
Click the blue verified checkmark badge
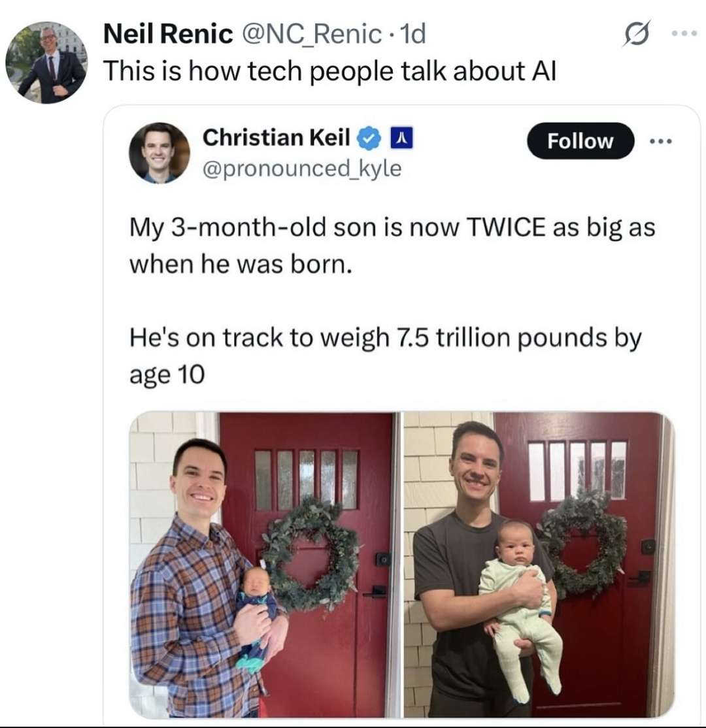coord(369,139)
